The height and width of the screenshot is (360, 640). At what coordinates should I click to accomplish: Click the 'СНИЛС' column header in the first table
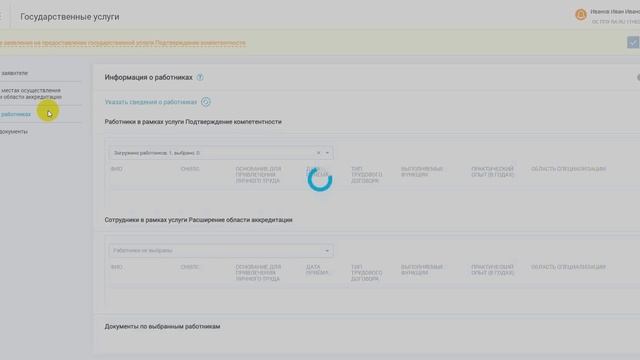pos(190,169)
